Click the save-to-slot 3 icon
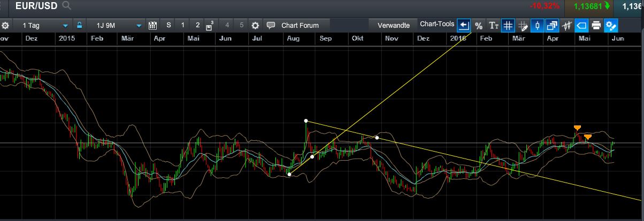This screenshot has width=644, height=221. [x=210, y=25]
